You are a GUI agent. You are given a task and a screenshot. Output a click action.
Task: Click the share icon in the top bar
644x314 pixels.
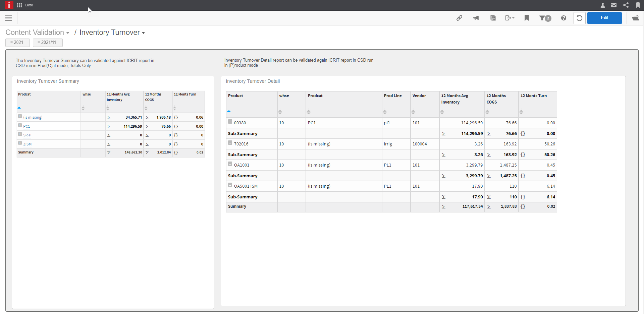[626, 5]
